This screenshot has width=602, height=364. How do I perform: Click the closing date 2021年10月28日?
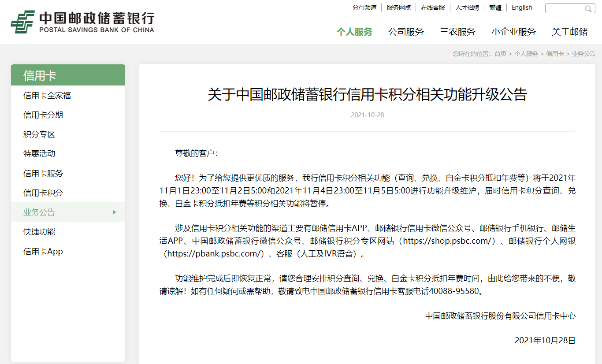(545, 341)
